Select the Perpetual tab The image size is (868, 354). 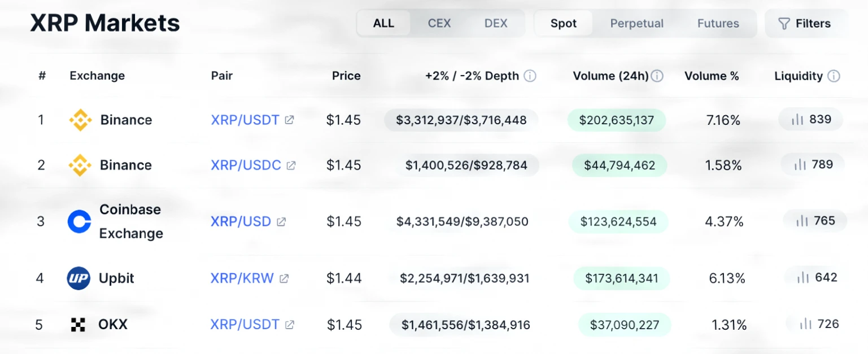click(x=636, y=23)
